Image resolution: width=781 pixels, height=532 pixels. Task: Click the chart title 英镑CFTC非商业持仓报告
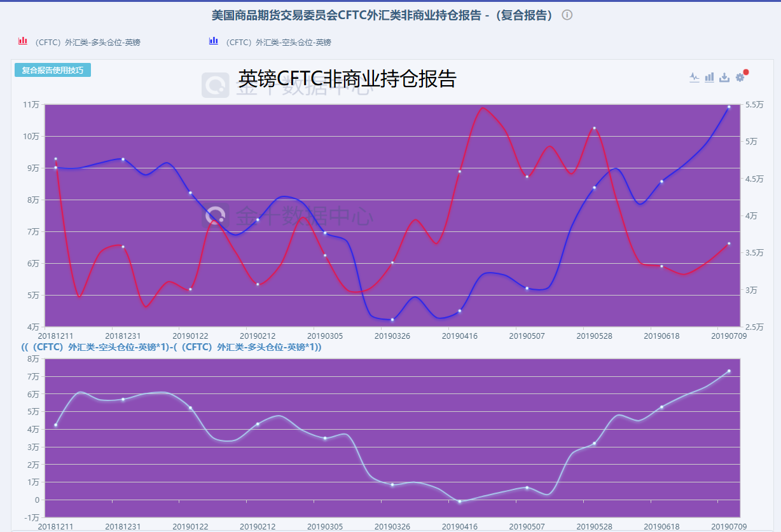[347, 79]
